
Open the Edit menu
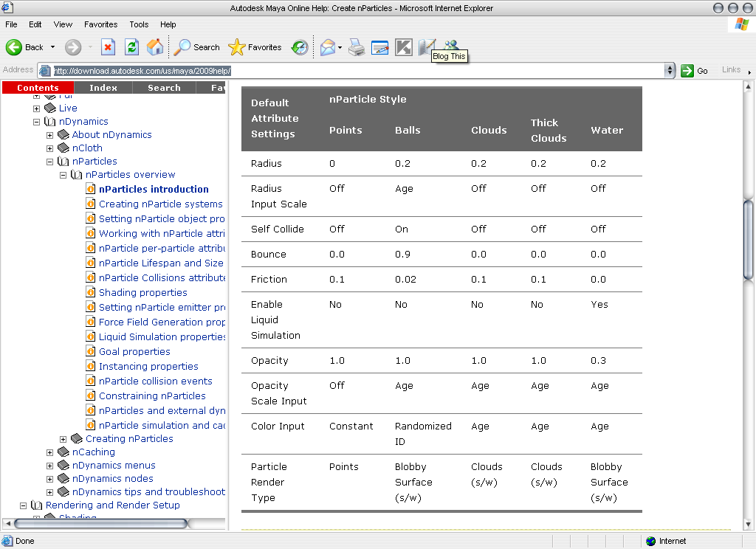pos(35,24)
